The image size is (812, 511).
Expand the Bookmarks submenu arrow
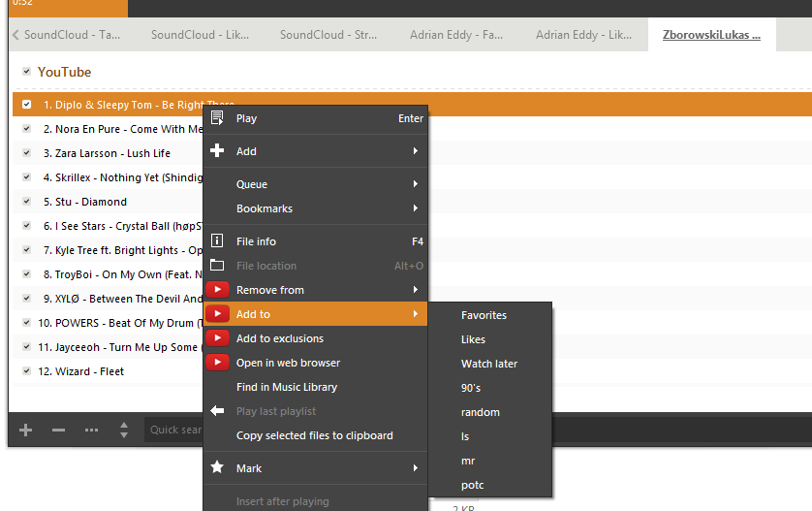coord(416,208)
